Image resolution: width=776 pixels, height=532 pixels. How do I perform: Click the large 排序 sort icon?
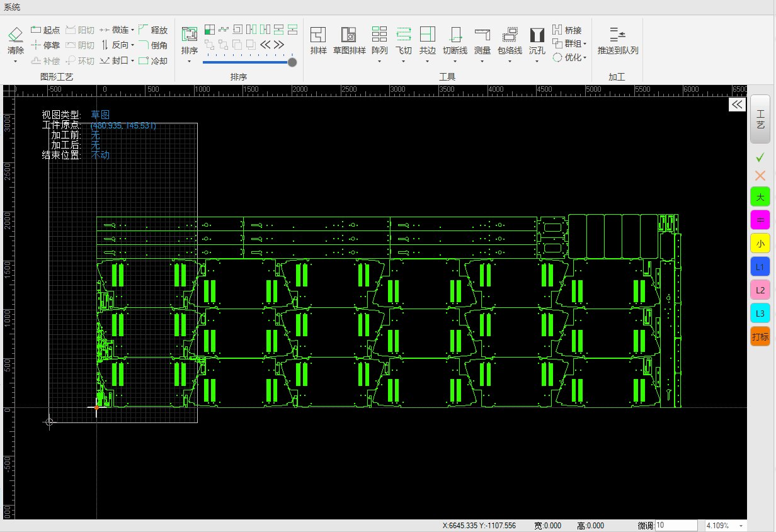190,35
